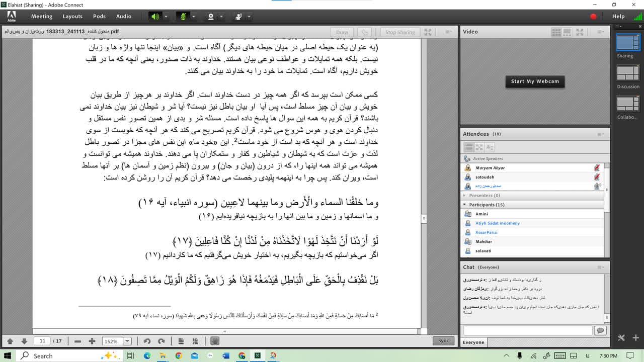Click the raise hand status icon

239,16
